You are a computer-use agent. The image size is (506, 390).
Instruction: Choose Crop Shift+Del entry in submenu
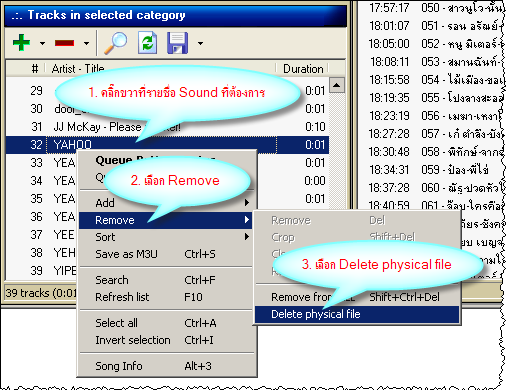357,237
